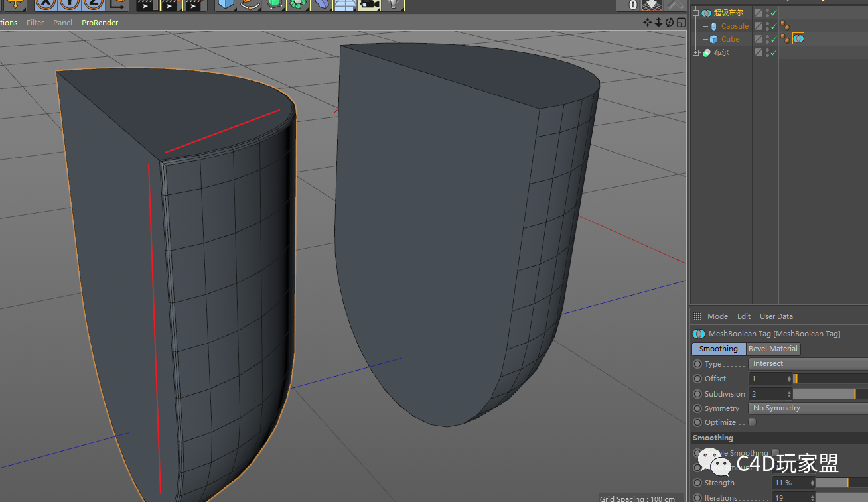This screenshot has height=502, width=868.
Task: Click the viewport rotate navigation icon
Action: [x=670, y=22]
